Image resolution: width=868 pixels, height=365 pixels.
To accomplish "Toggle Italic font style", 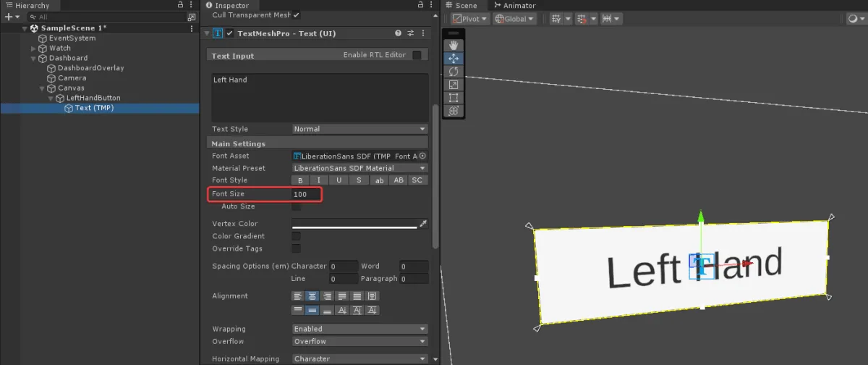I will point(320,180).
